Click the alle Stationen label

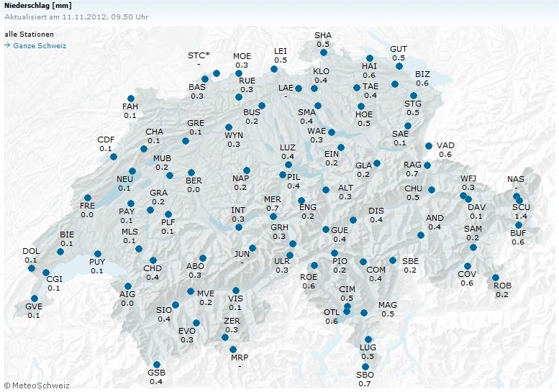click(x=29, y=35)
